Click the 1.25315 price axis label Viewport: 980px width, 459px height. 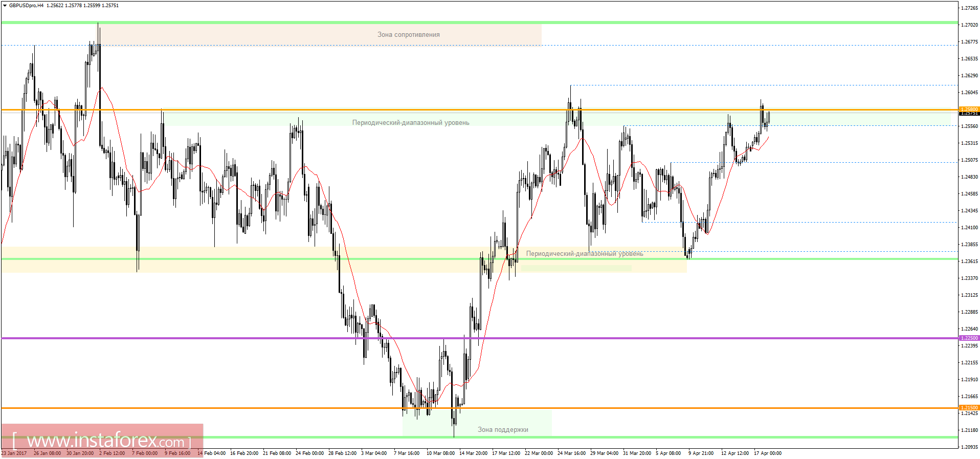point(969,143)
